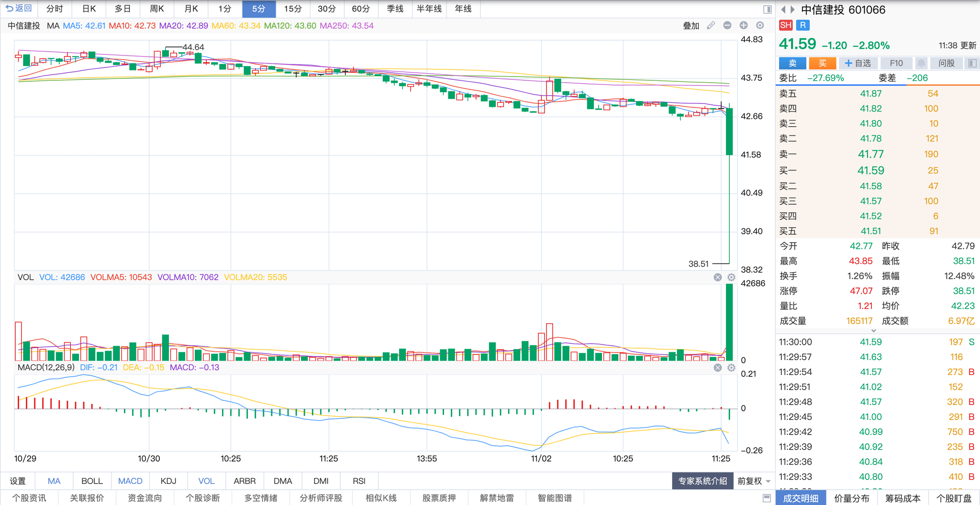Go to next stock arrow
The image size is (980, 505).
click(x=792, y=10)
